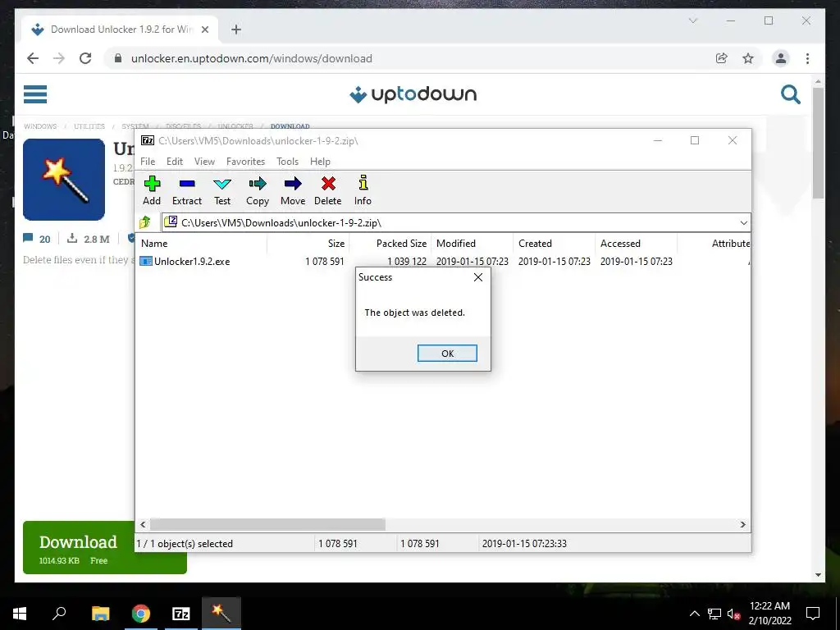The image size is (840, 630).
Task: Sort by the Accessed column header
Action: point(637,243)
